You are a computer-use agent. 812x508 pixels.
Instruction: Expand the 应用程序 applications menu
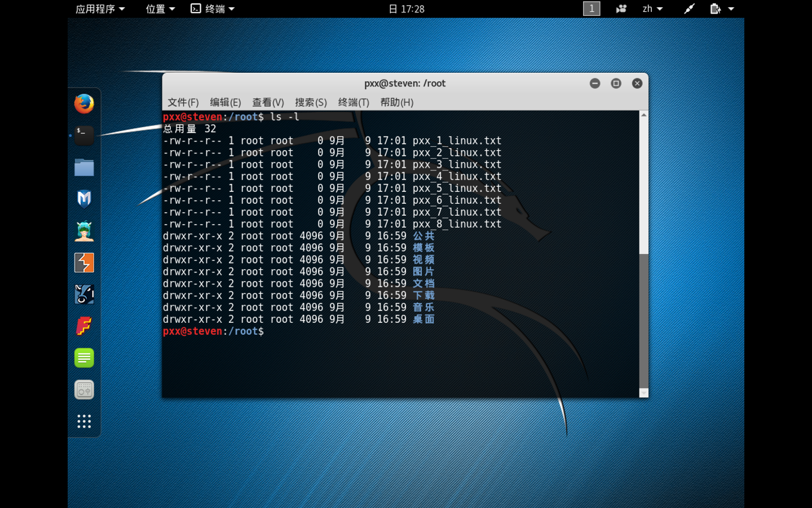point(100,8)
